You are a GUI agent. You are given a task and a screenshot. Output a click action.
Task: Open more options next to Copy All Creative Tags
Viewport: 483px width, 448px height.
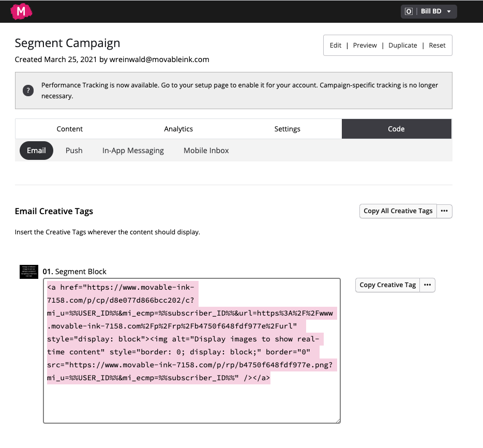pyautogui.click(x=444, y=211)
